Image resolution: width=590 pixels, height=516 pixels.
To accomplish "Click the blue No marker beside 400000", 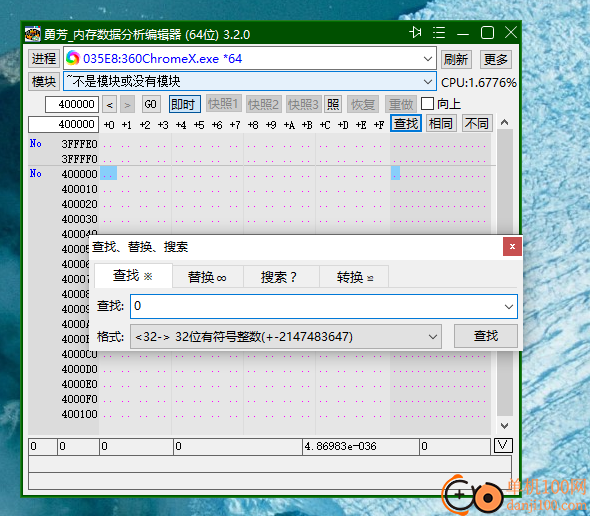I will pyautogui.click(x=35, y=174).
